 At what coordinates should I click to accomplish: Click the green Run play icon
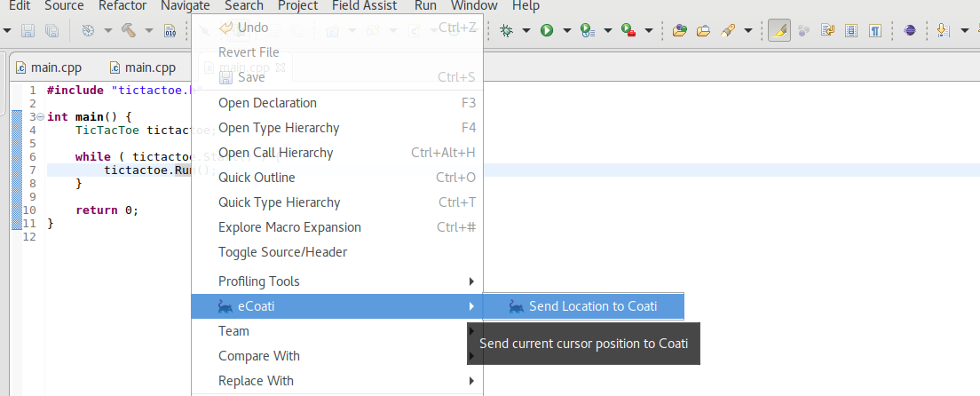(x=547, y=30)
